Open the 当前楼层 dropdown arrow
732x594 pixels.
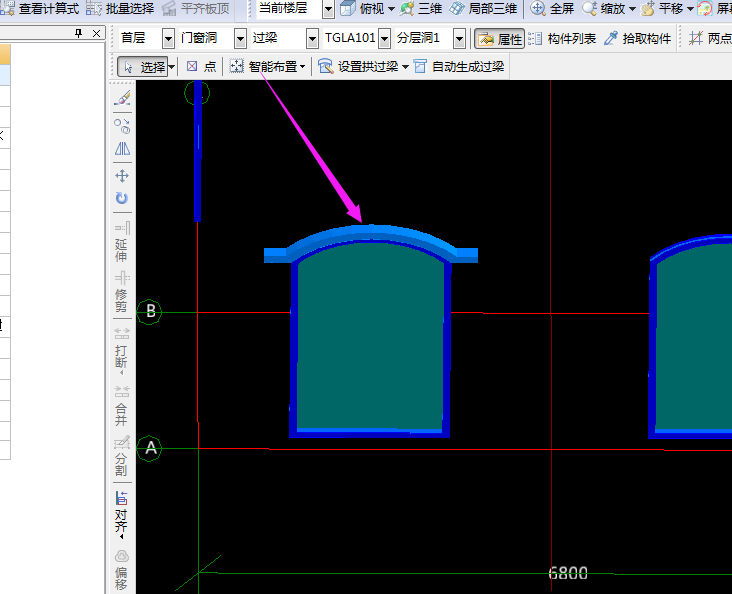[x=328, y=9]
